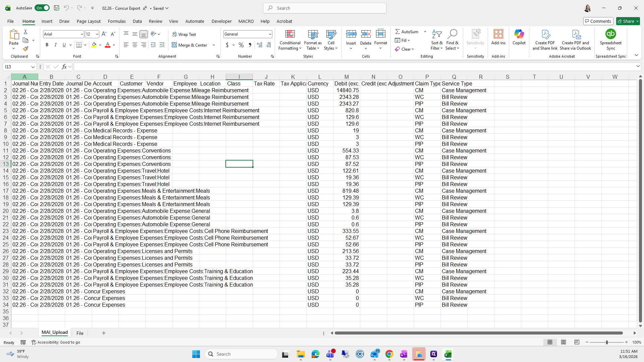644x362 pixels.
Task: Toggle bold formatting
Action: click(x=47, y=45)
